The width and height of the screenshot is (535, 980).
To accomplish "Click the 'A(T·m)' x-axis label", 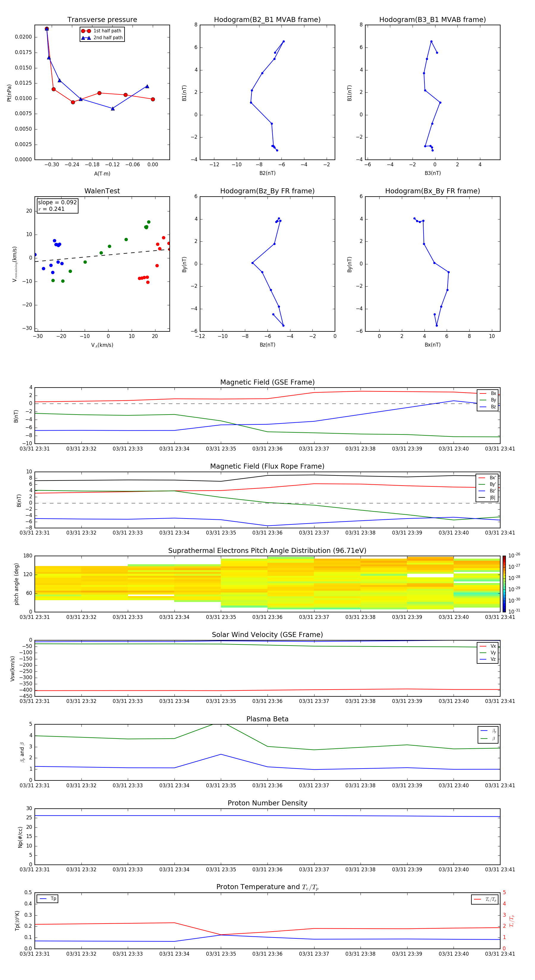I will point(102,173).
